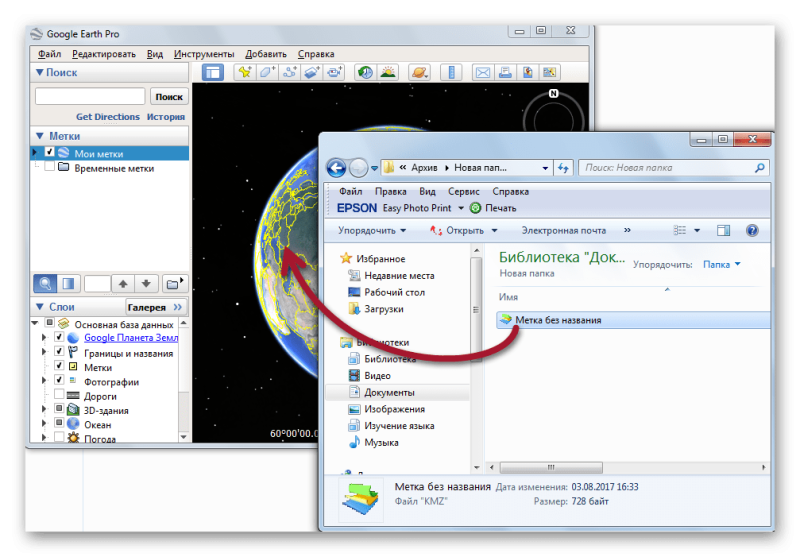Collapse the Поиск panel triangle
This screenshot has width=800, height=557.
pyautogui.click(x=40, y=72)
